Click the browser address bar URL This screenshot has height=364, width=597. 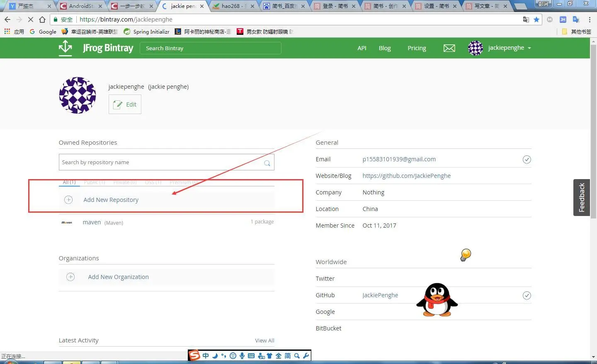(126, 19)
